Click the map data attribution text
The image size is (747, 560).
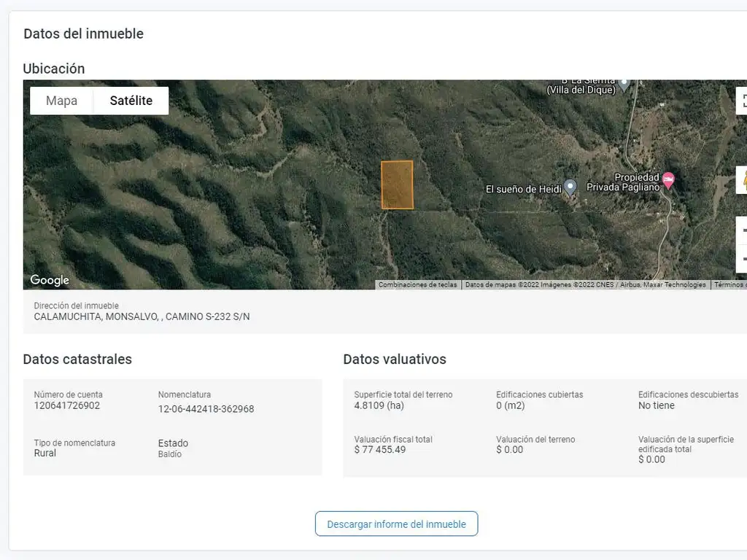click(585, 285)
